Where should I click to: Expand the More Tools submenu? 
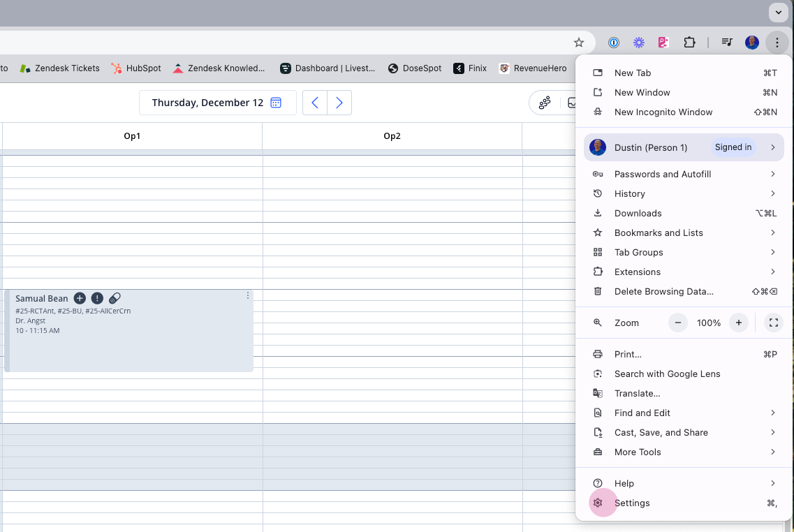(684, 452)
